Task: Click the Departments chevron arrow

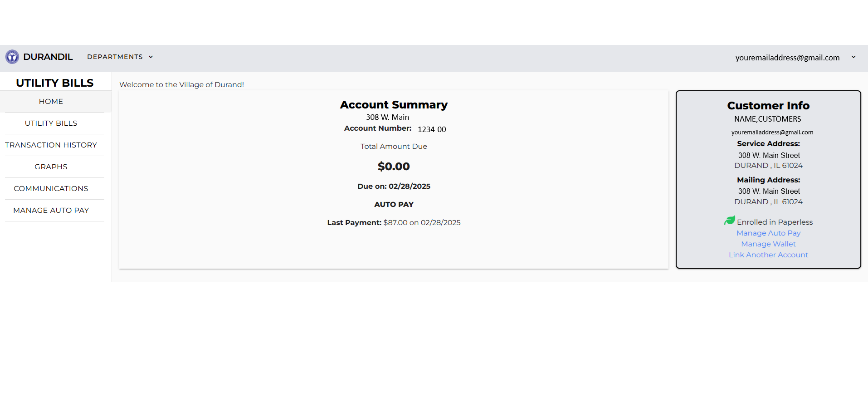Action: (x=151, y=57)
